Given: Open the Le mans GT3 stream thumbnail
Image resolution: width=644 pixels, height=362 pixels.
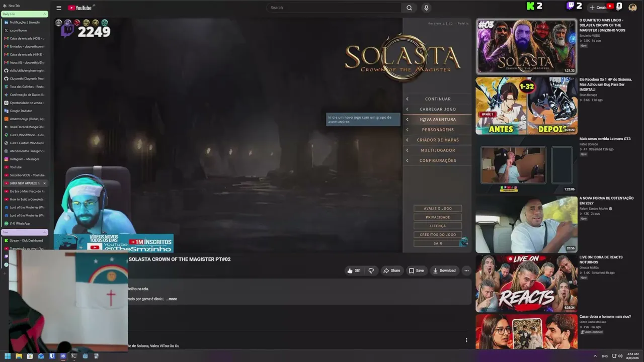Looking at the screenshot, I should [x=526, y=165].
